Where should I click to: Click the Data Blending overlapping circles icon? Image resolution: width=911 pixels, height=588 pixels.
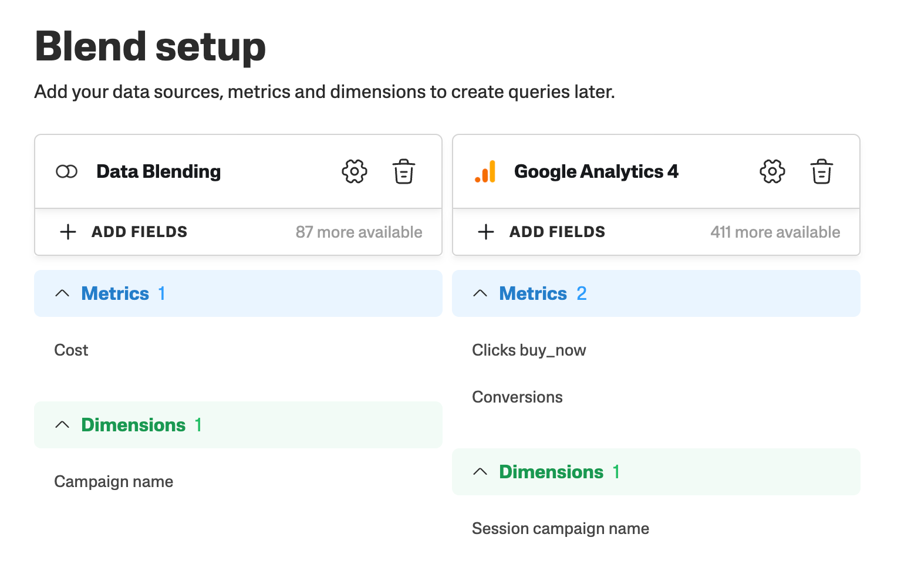click(67, 171)
